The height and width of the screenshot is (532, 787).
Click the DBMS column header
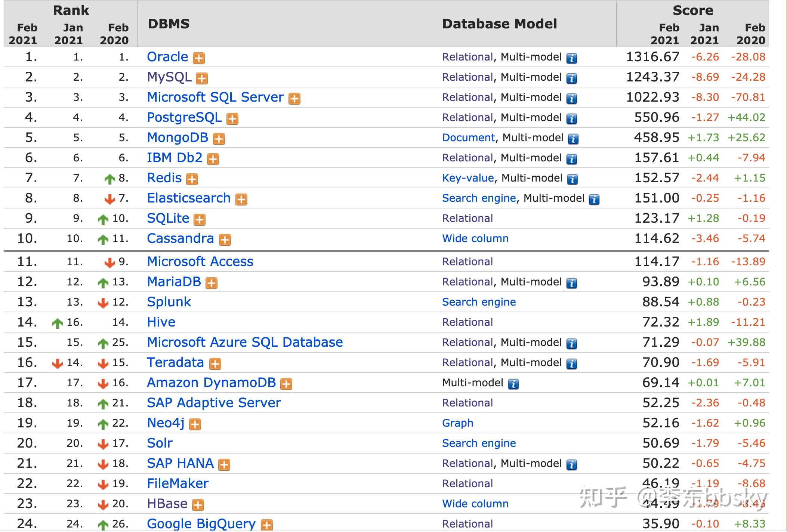[169, 24]
